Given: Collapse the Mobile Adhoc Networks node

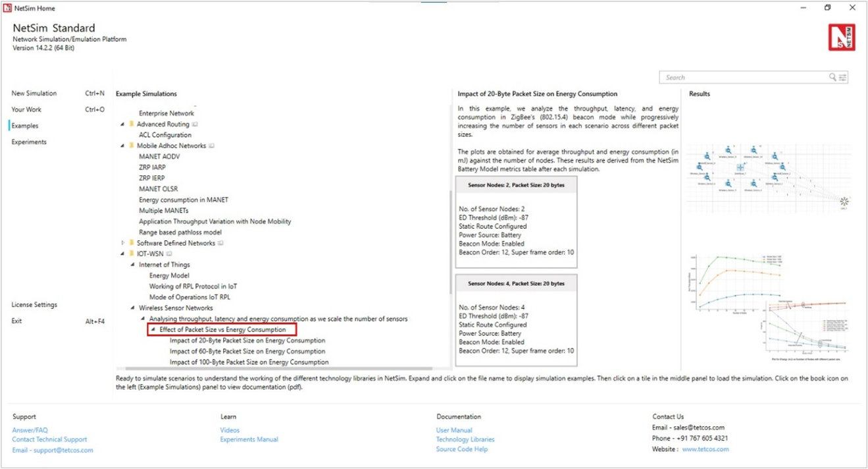Looking at the screenshot, I should (x=122, y=146).
